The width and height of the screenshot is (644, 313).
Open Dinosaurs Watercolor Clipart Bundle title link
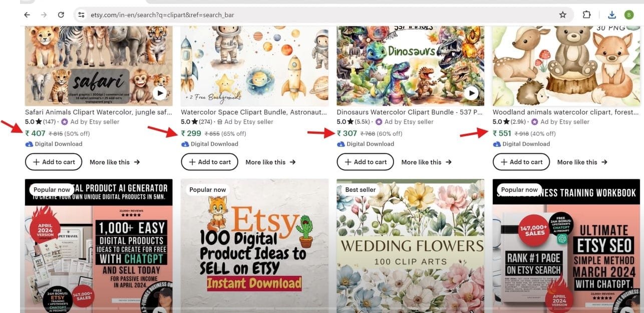pyautogui.click(x=410, y=112)
